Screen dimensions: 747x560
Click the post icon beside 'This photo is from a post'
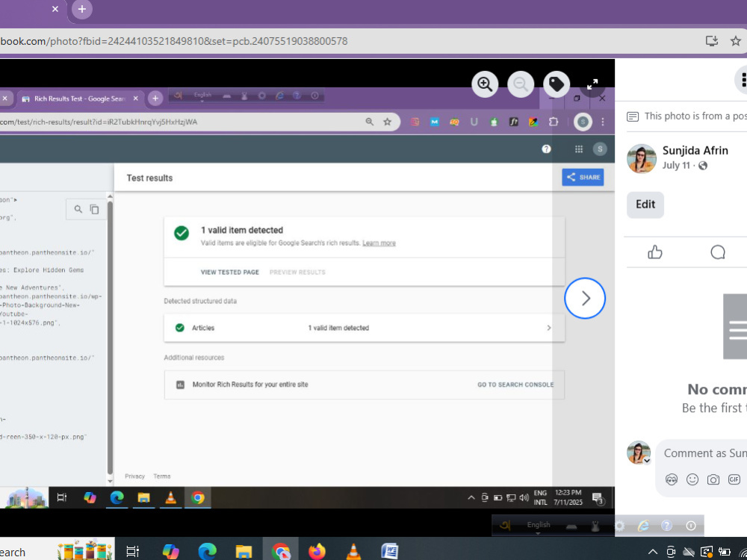[x=632, y=116]
